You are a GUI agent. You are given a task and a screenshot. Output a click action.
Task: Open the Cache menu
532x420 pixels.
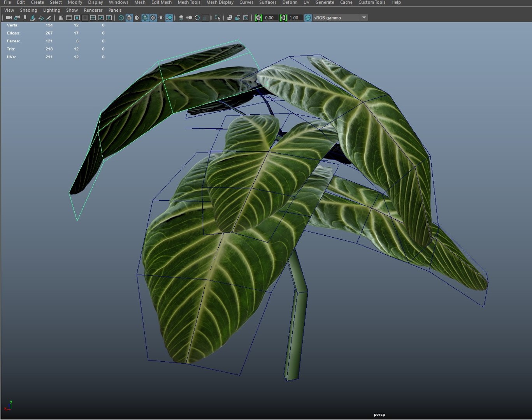(346, 2)
